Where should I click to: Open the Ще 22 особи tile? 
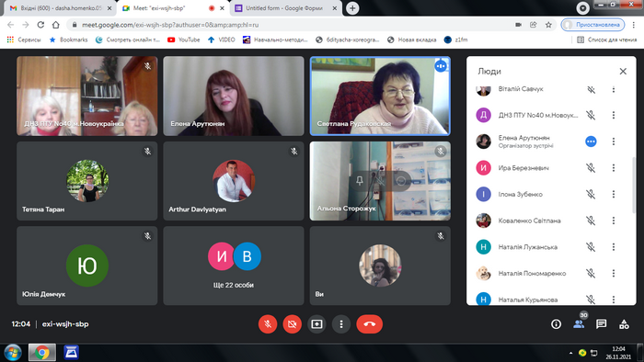234,266
